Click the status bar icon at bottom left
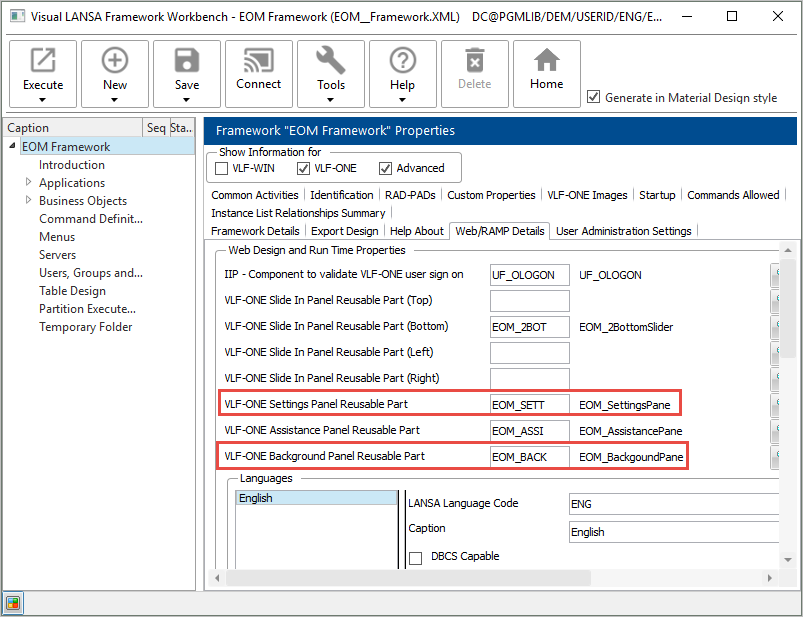Screen dimensions: 803x617 click(x=12, y=602)
